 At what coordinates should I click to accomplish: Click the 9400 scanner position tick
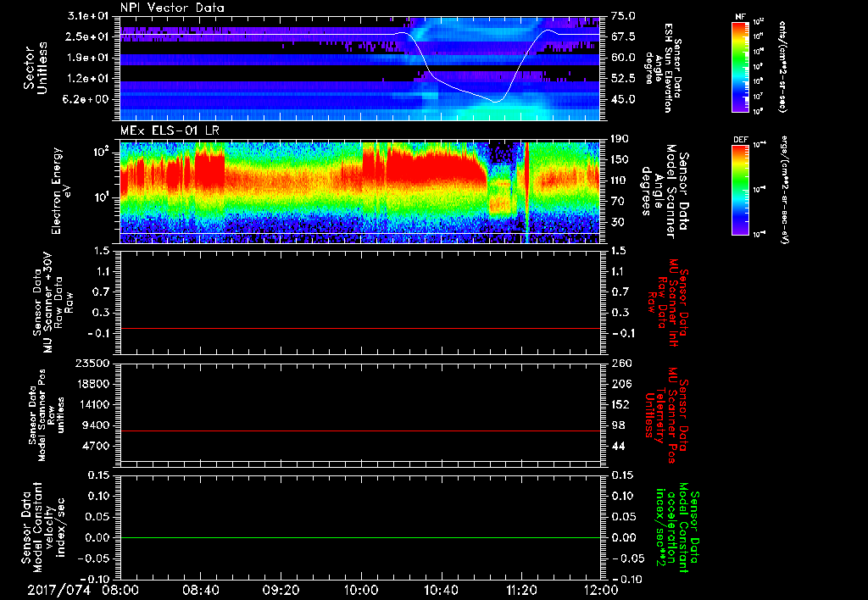click(95, 425)
